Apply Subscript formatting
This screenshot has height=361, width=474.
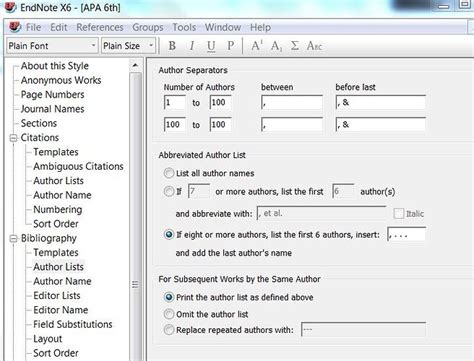coord(276,46)
